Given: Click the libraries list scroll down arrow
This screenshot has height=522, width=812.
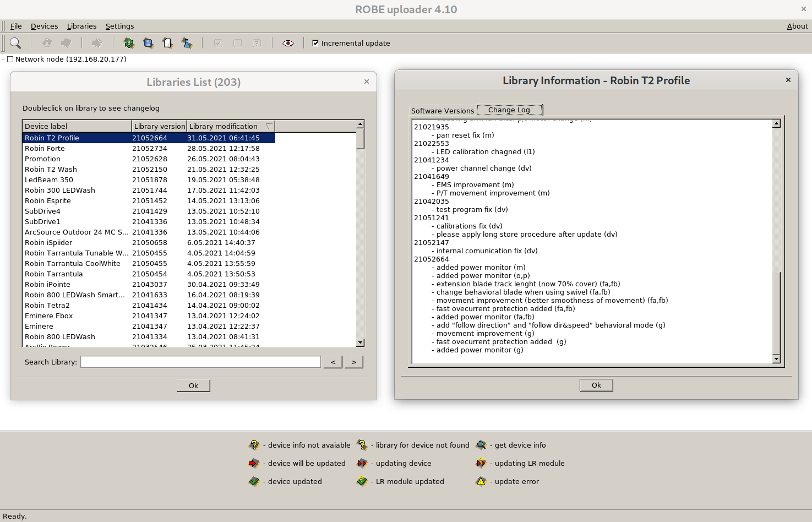Looking at the screenshot, I should point(361,342).
